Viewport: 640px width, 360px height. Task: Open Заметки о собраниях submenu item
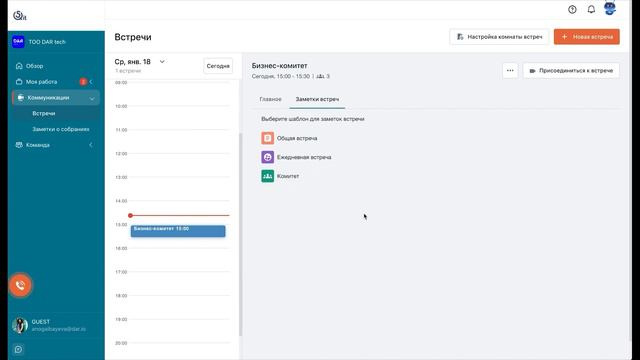(61, 129)
